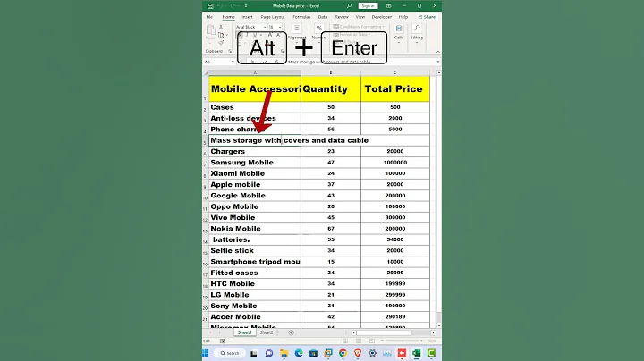Screen dimensions: 644x361
Task: Open the Help tab
Action: (403, 17)
